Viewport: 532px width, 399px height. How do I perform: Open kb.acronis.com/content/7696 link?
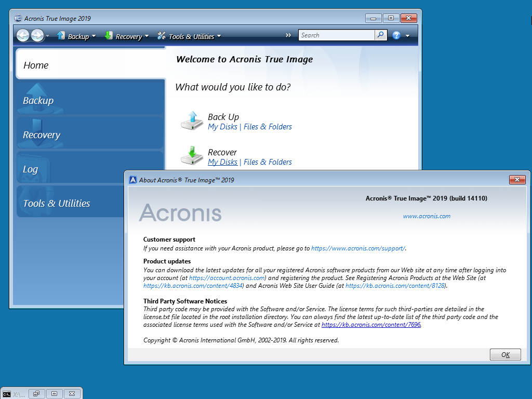(371, 325)
